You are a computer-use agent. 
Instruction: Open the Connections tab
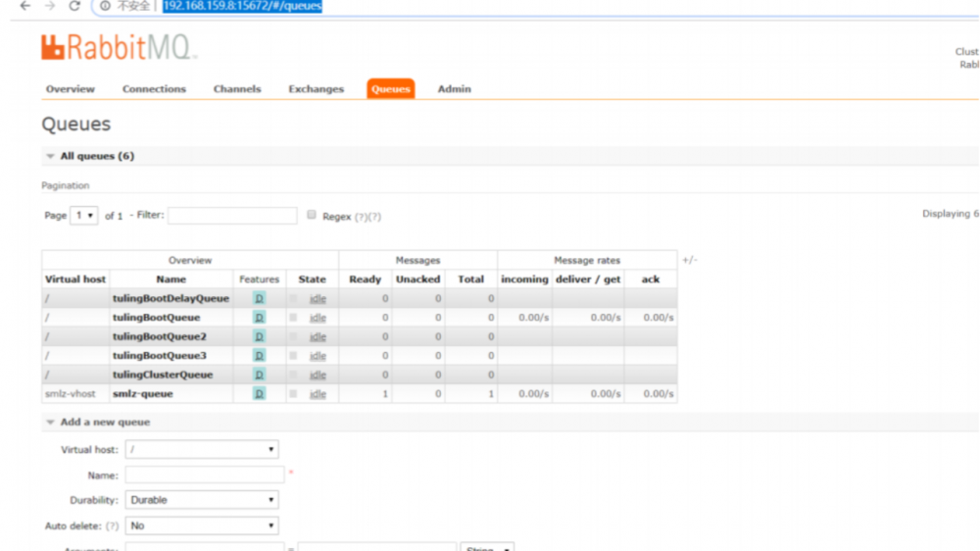[x=155, y=89]
